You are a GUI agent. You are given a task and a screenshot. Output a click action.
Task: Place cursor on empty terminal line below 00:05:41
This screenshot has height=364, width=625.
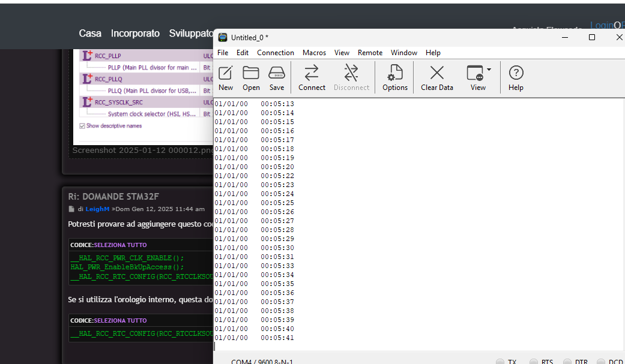[419, 347]
